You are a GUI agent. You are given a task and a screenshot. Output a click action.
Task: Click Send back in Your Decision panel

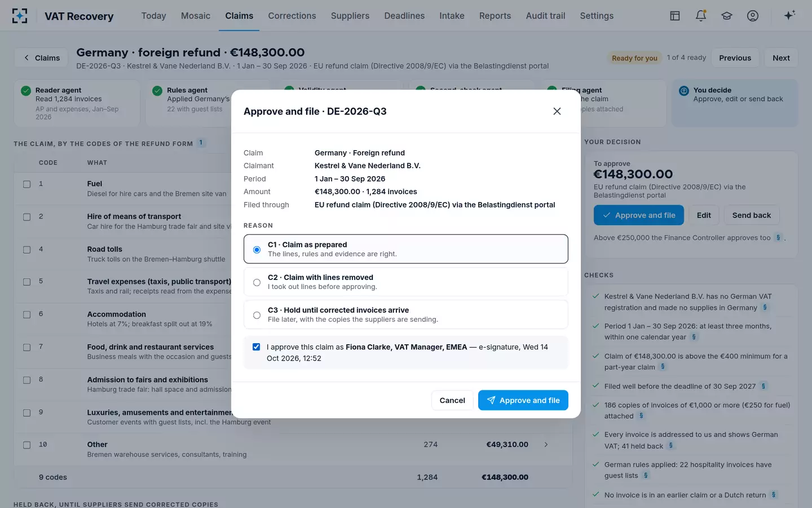[x=752, y=215]
